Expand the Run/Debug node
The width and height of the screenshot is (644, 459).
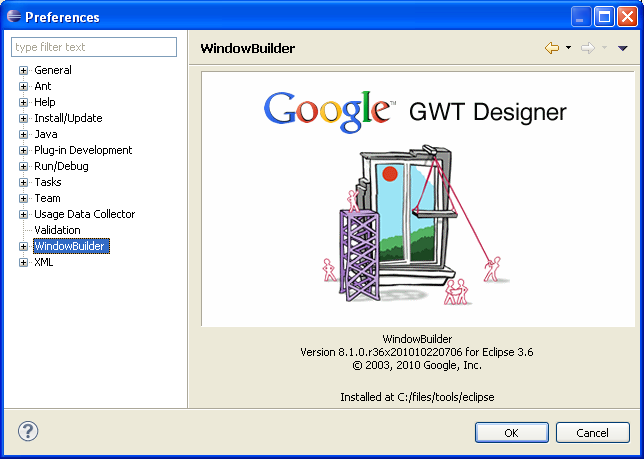pyautogui.click(x=23, y=166)
